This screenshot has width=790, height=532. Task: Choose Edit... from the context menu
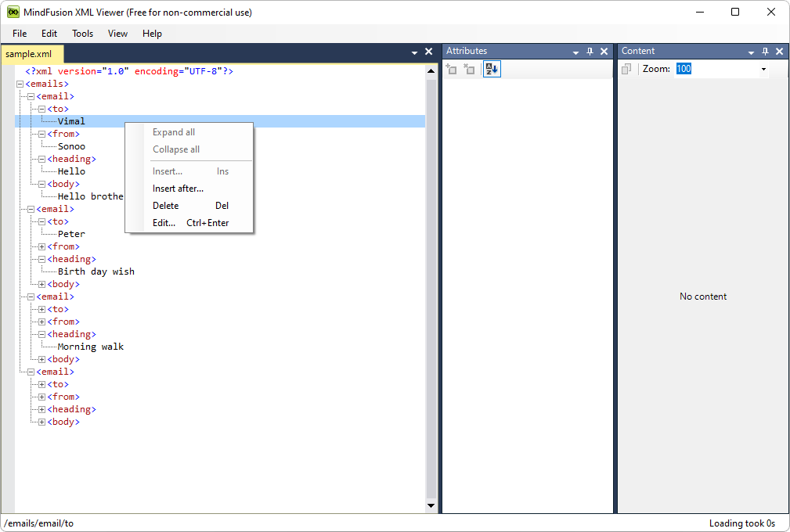click(x=189, y=223)
